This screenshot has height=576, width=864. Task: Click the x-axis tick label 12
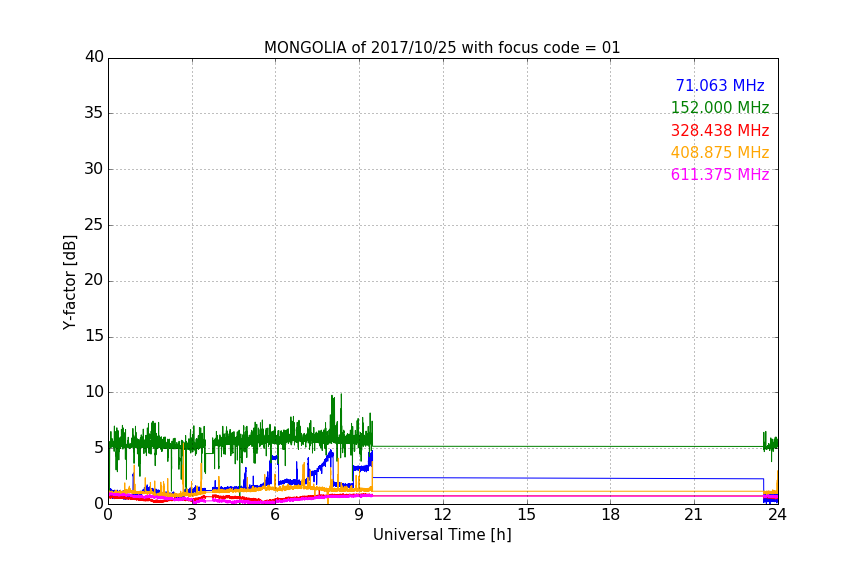442,515
